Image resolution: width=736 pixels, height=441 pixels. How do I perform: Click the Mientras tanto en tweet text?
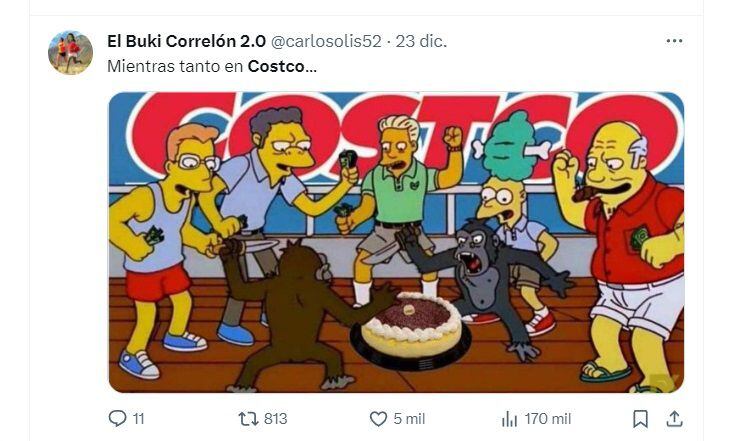[x=175, y=67]
